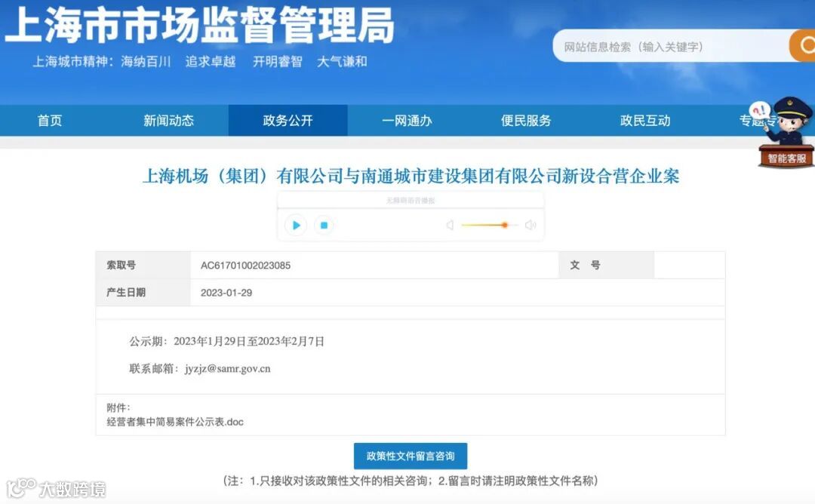Select the date 2023-01-29

[x=226, y=293]
